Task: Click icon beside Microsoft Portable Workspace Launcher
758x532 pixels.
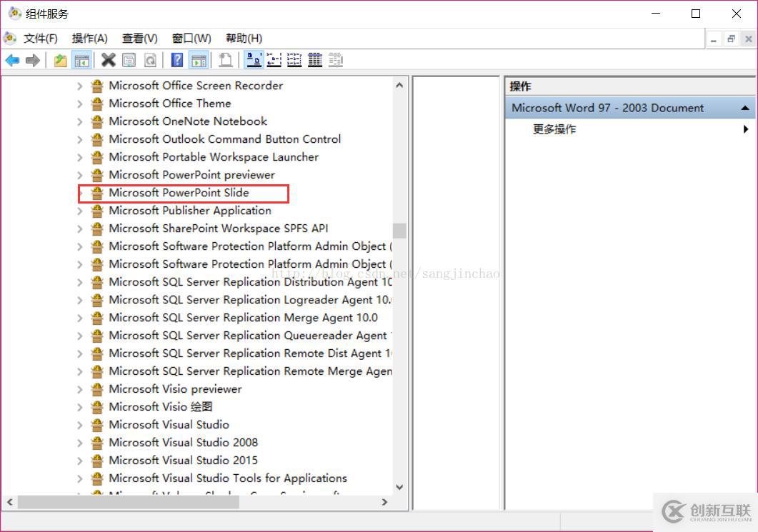Action: [x=97, y=157]
